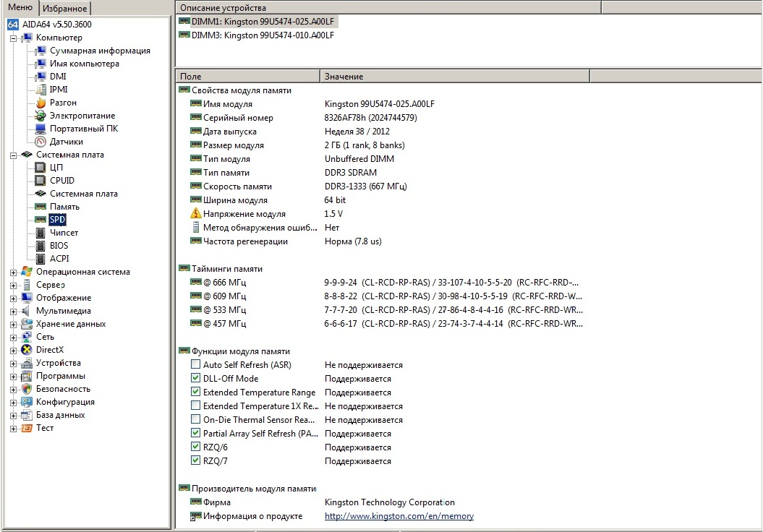Viewport: 763px width, 532px height.
Task: Click the Напряжение модуля warning icon
Action: click(x=195, y=213)
